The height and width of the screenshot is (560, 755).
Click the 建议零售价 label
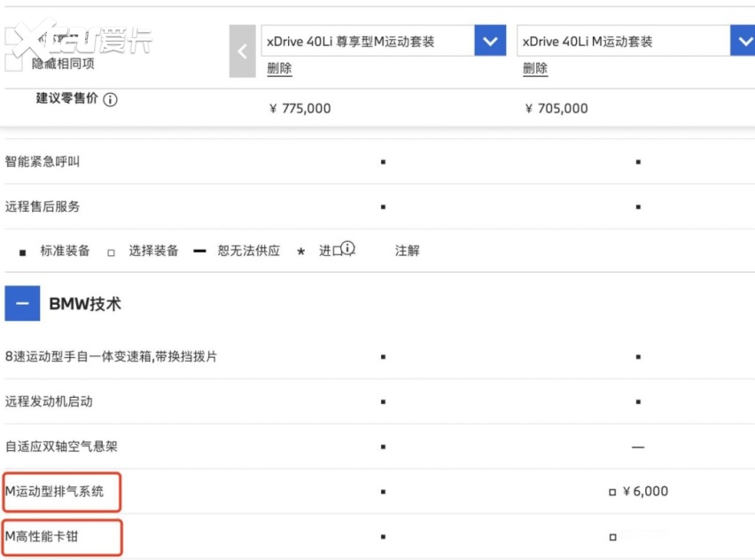click(x=67, y=98)
